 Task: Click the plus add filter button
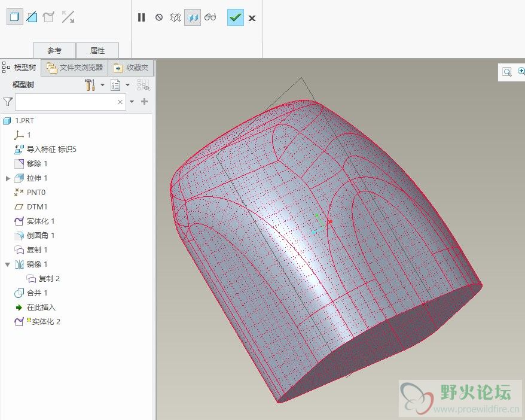click(x=144, y=102)
